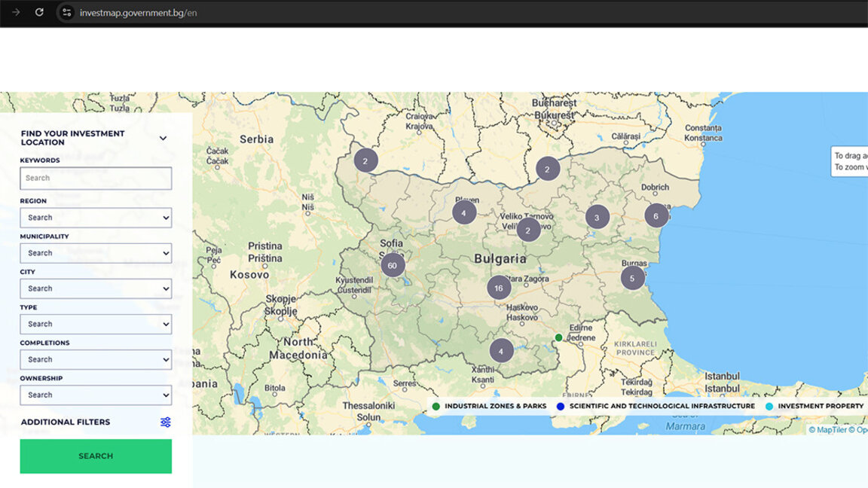Click the green Search button

tap(96, 456)
